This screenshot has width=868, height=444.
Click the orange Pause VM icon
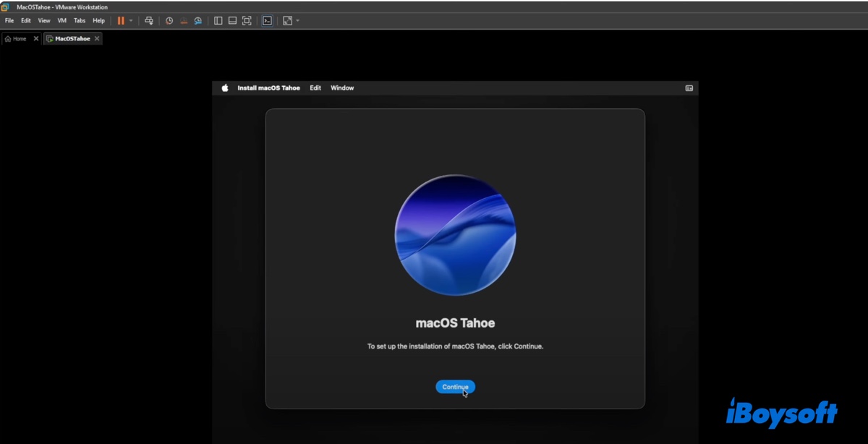121,21
